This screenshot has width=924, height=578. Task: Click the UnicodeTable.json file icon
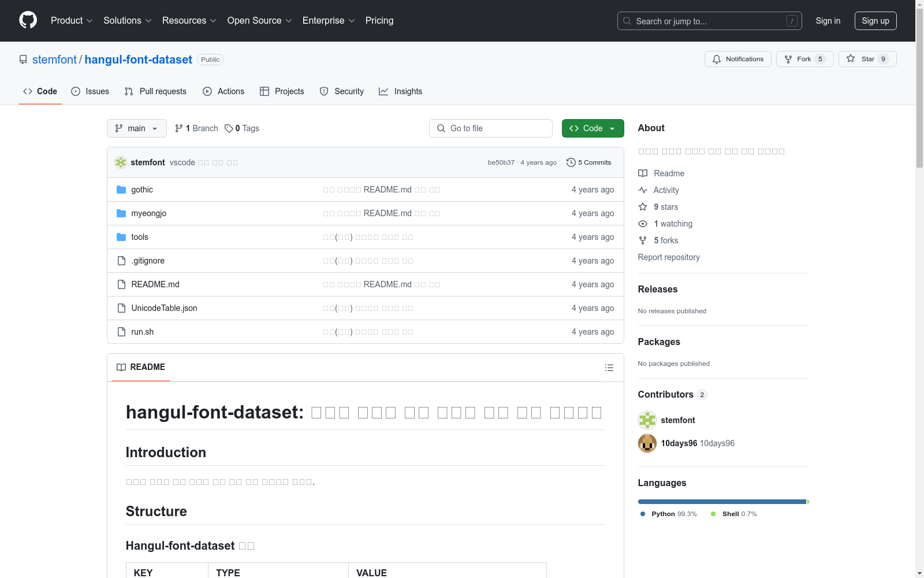point(121,308)
